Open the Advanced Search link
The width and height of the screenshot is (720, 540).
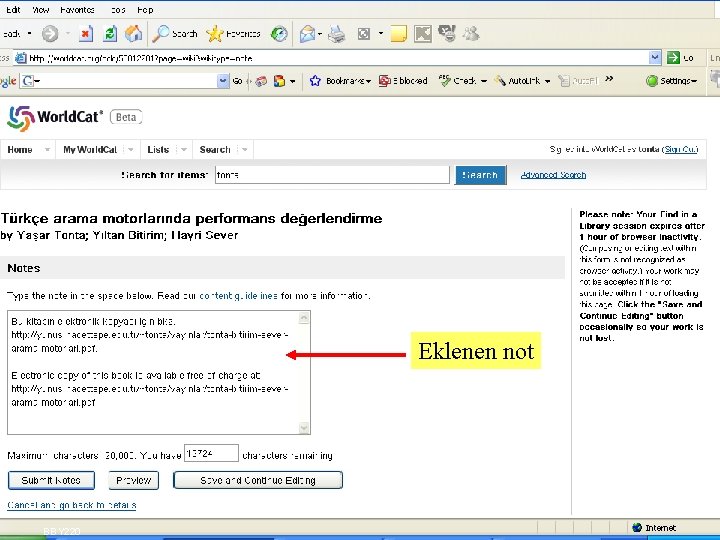553,175
